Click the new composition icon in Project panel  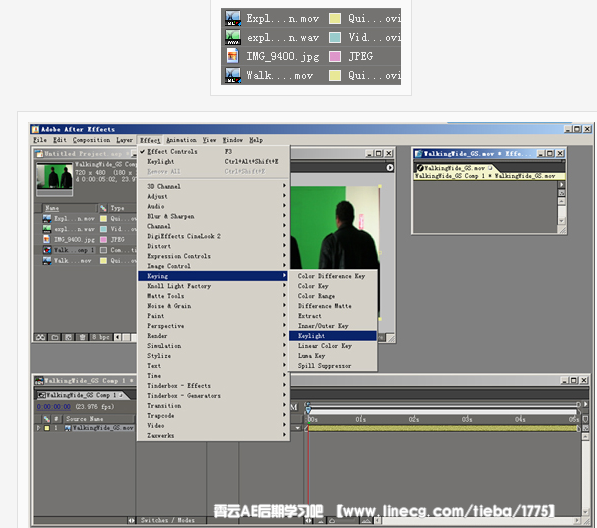(x=69, y=337)
